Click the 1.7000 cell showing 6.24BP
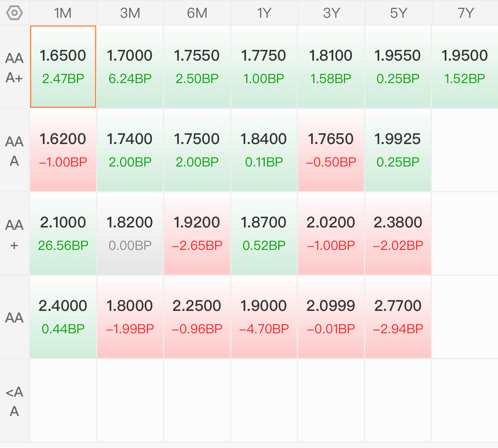The width and height of the screenshot is (498, 448). coord(130,67)
